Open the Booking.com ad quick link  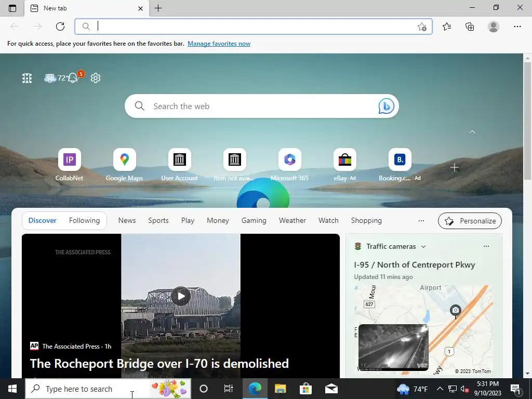[400, 165]
